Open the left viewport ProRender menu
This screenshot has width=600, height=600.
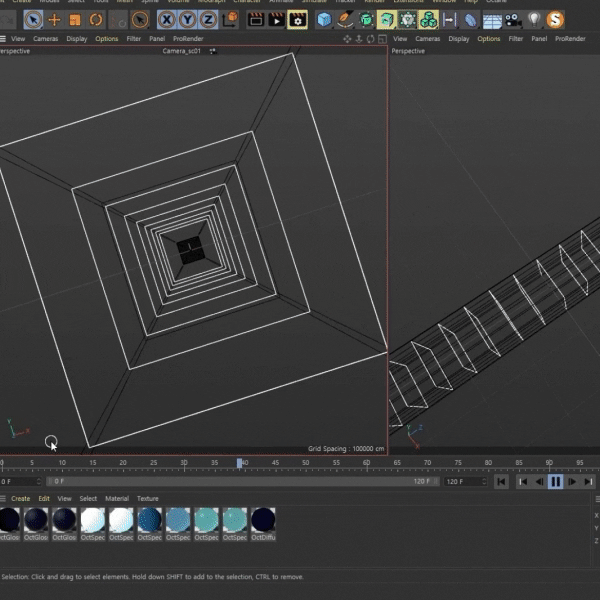(x=188, y=39)
